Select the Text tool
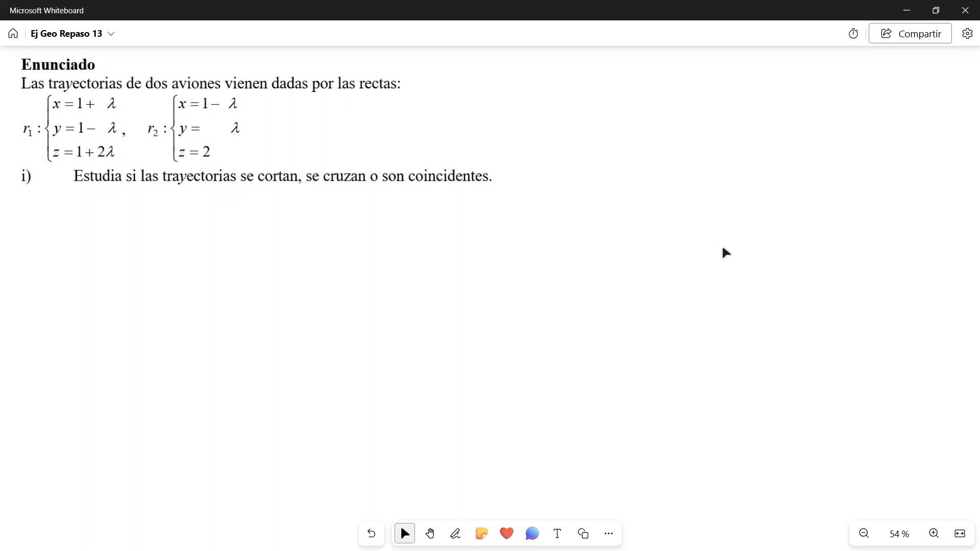Screen dimensions: 980x551 [557, 534]
